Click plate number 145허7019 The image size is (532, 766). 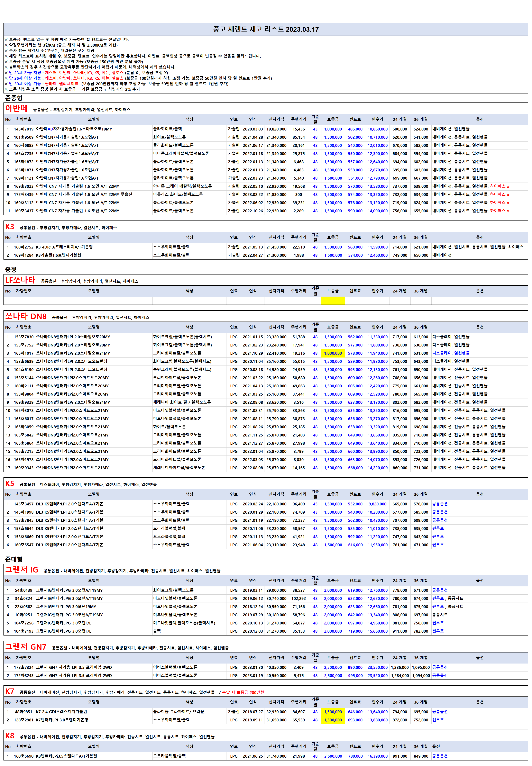[x=24, y=129]
